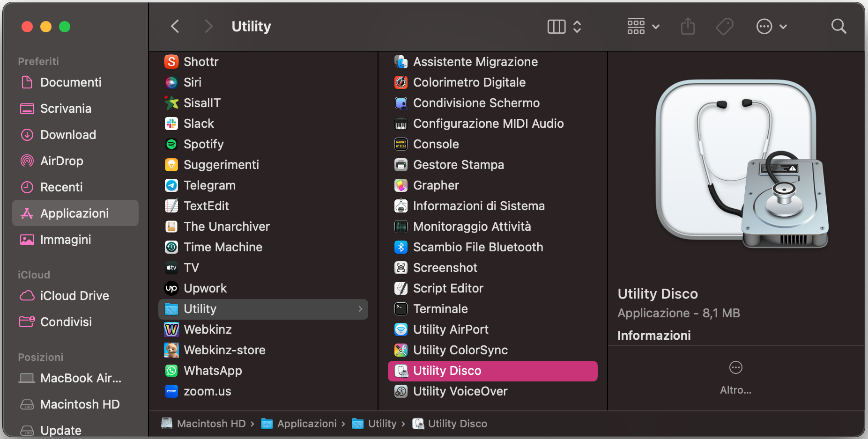This screenshot has height=439, width=868.
Task: Select Condivisione Schermo app icon
Action: pyautogui.click(x=401, y=103)
